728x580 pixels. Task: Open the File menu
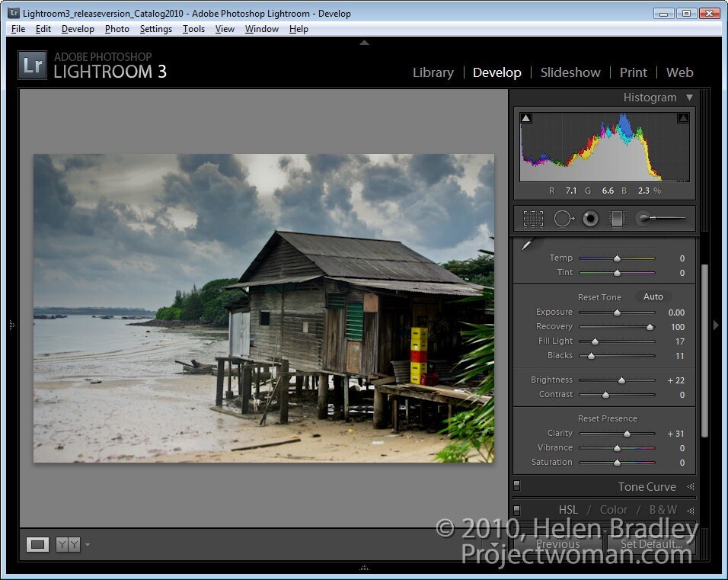click(18, 29)
